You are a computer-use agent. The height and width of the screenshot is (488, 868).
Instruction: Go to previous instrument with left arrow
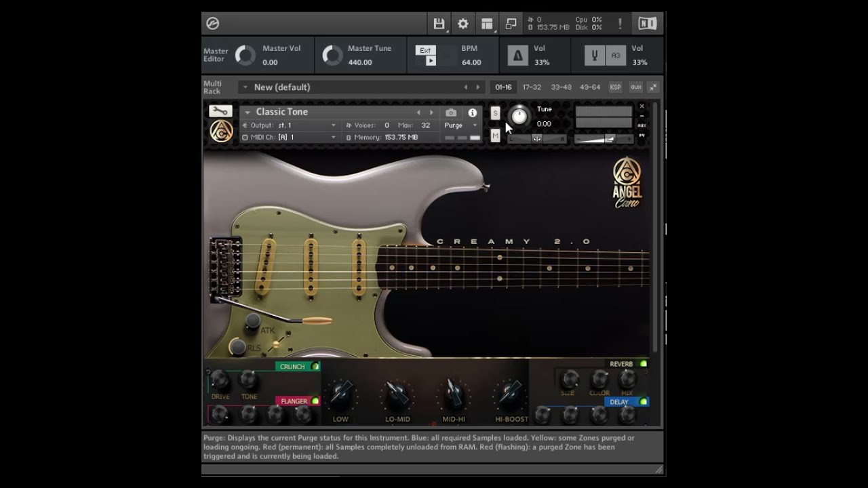click(418, 113)
